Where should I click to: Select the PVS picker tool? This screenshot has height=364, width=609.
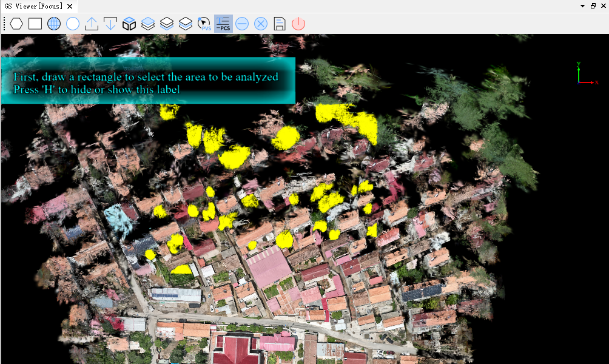(204, 24)
